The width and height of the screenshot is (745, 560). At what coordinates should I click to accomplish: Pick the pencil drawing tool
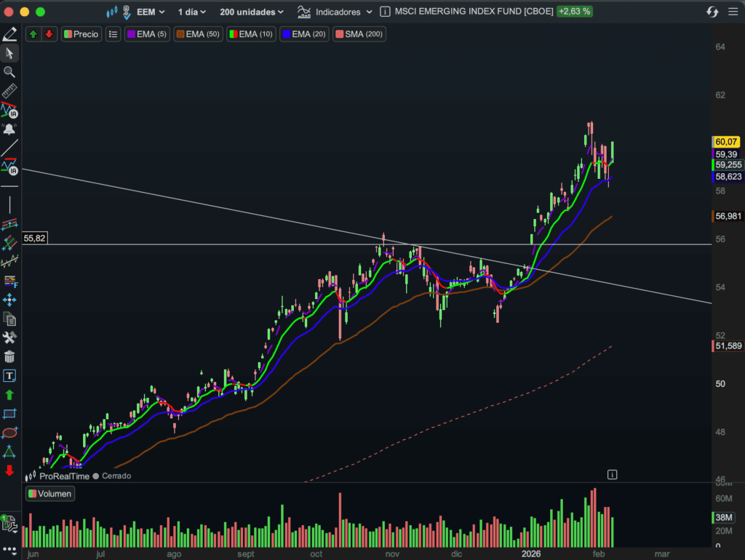tap(9, 34)
